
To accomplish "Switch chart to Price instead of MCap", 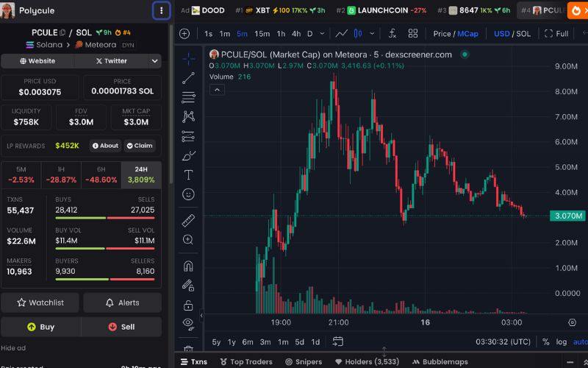I will 442,34.
